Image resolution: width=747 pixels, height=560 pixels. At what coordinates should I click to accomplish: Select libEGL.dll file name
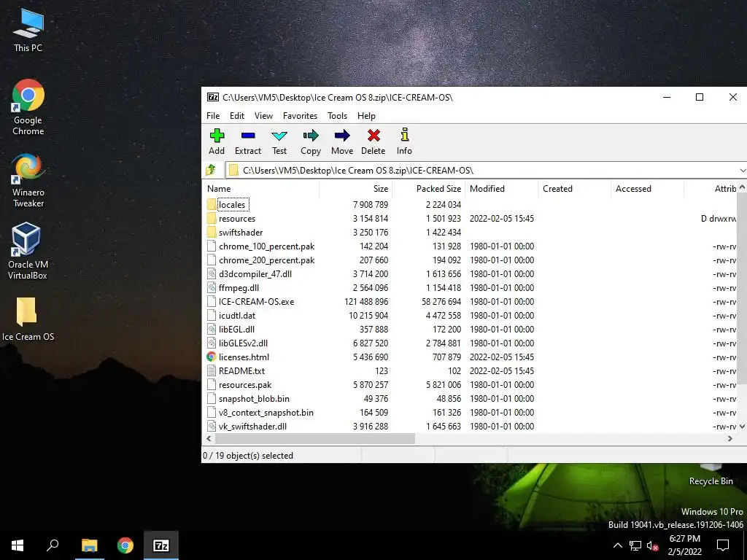coord(236,329)
